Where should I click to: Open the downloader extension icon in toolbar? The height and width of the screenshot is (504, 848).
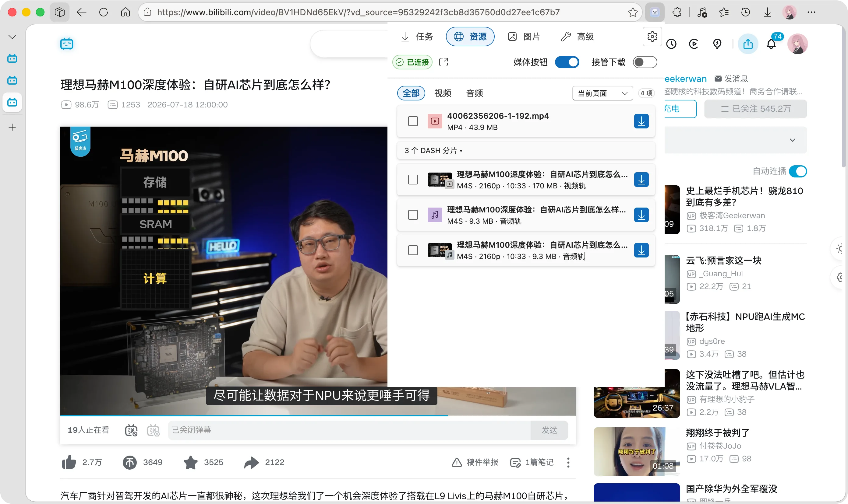point(654,12)
